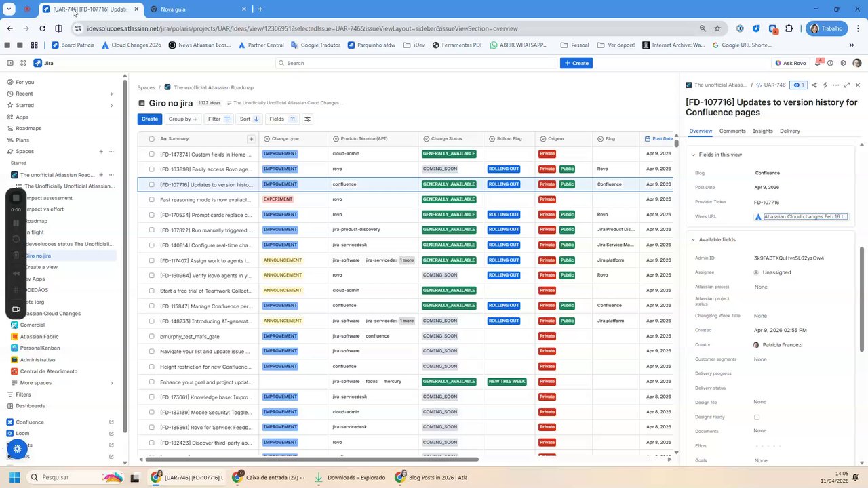Open view settings sliders icon
The width and height of the screenshot is (868, 488).
tap(307, 119)
